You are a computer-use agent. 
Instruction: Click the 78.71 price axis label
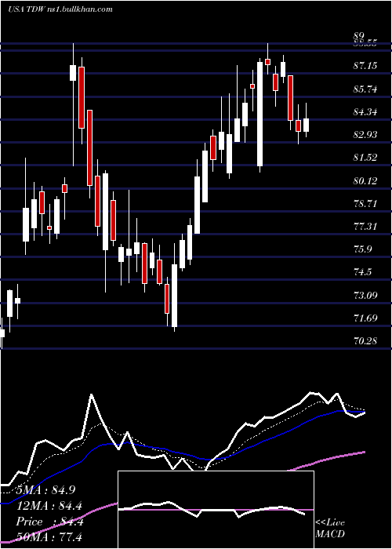click(x=365, y=203)
